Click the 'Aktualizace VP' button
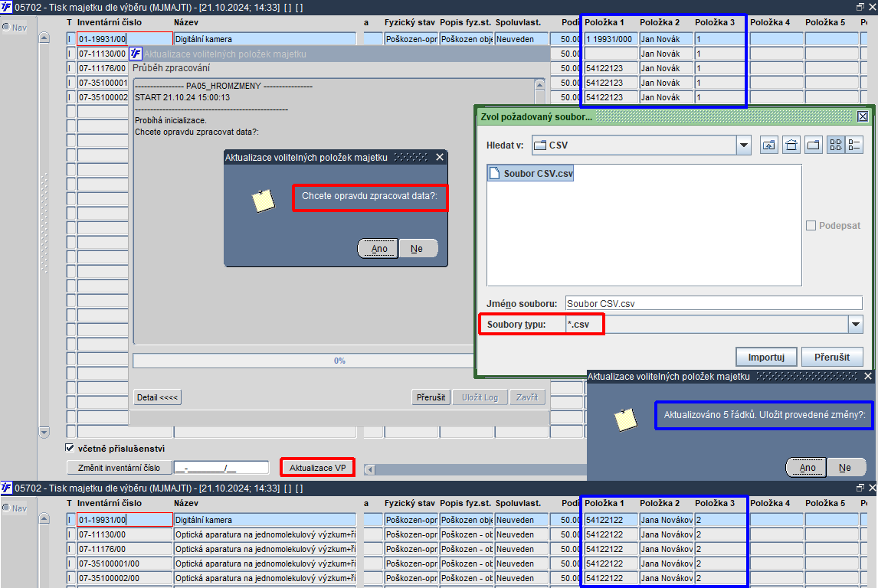This screenshot has height=588, width=878. tap(317, 468)
